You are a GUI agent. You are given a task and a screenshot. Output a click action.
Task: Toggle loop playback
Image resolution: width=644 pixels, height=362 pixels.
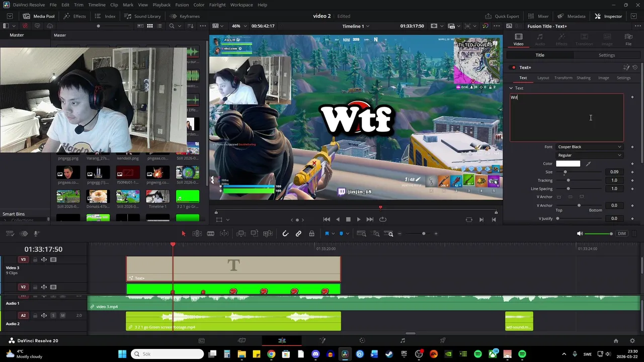pos(383,219)
